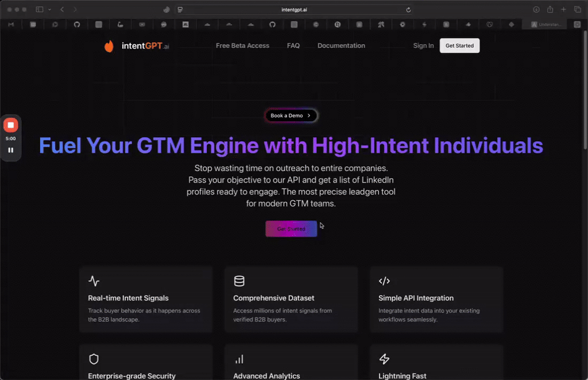Click the Advanced Analytics bar chart icon
The image size is (588, 380).
click(239, 359)
